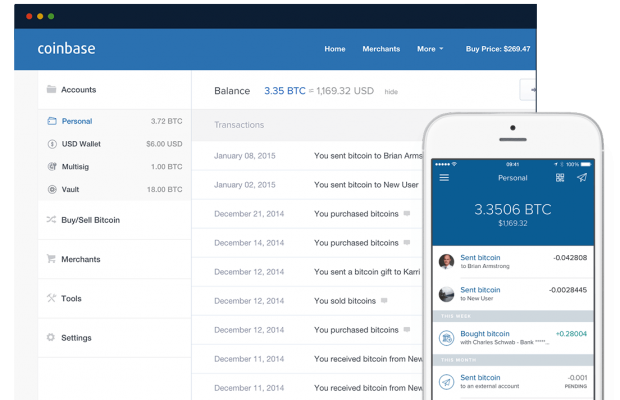This screenshot has height=400, width=620.
Task: Open December 14, 2014 purchased bitcoins row
Action: click(x=308, y=243)
